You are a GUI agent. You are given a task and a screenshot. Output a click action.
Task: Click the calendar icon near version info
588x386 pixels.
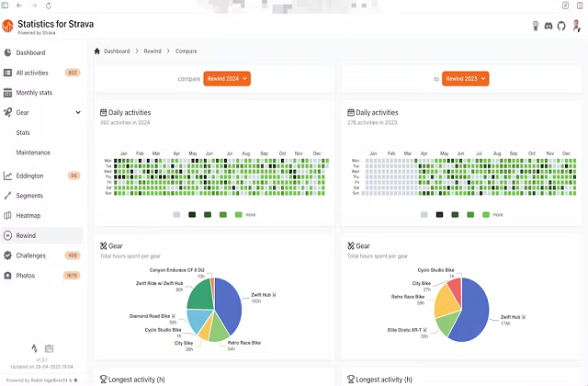(x=49, y=348)
